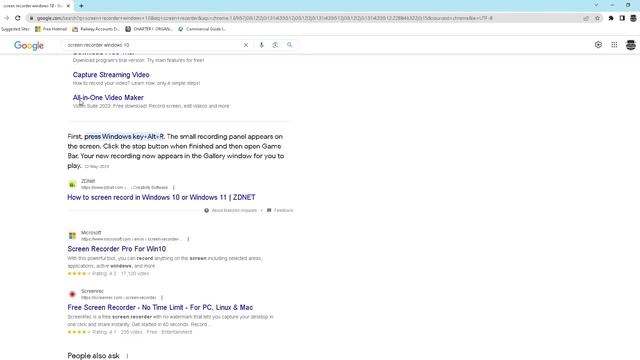Submit search with magnifier icon
Screen dimensions: 640x360
click(x=289, y=45)
